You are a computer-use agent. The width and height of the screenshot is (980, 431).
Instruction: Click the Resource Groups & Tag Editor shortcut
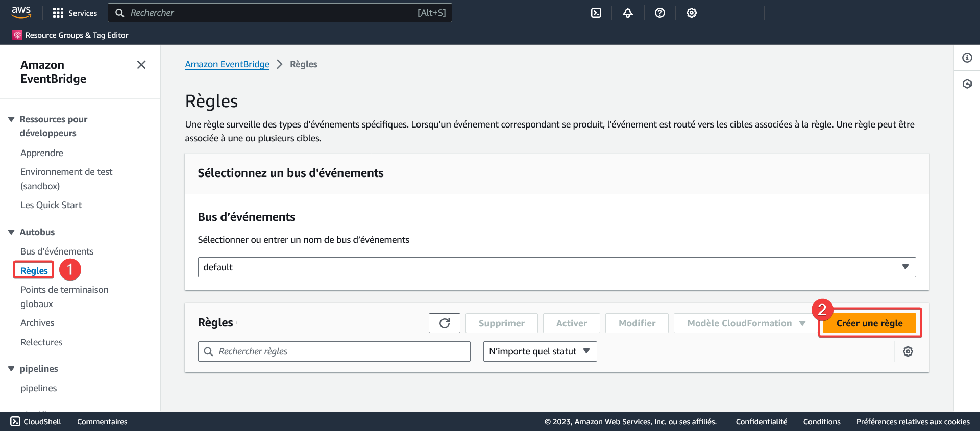point(70,35)
